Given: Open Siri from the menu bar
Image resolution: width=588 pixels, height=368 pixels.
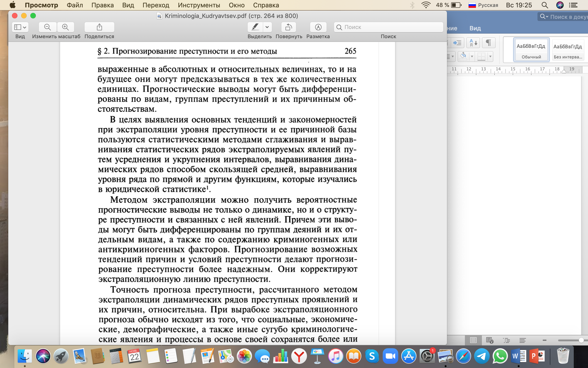Looking at the screenshot, I should 560,5.
